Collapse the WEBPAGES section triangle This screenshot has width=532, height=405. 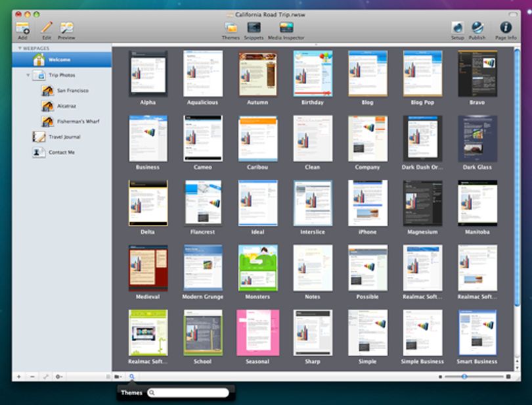pyautogui.click(x=20, y=48)
